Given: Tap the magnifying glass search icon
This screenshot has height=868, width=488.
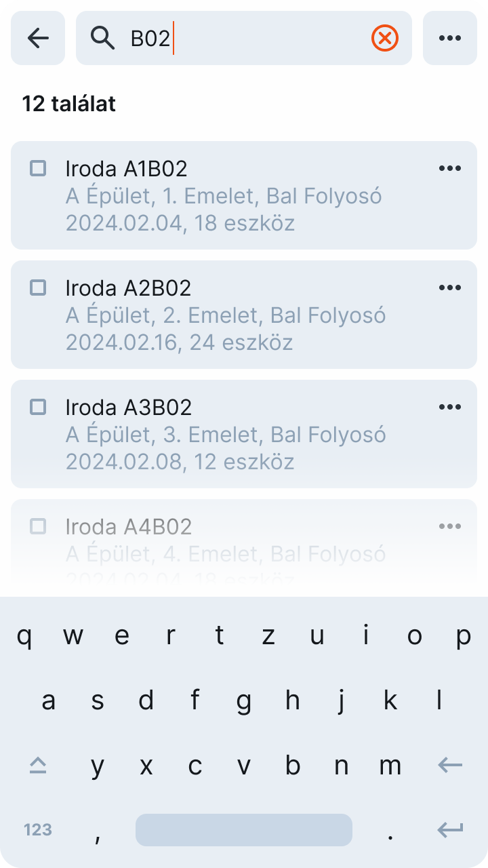Looking at the screenshot, I should click(103, 39).
